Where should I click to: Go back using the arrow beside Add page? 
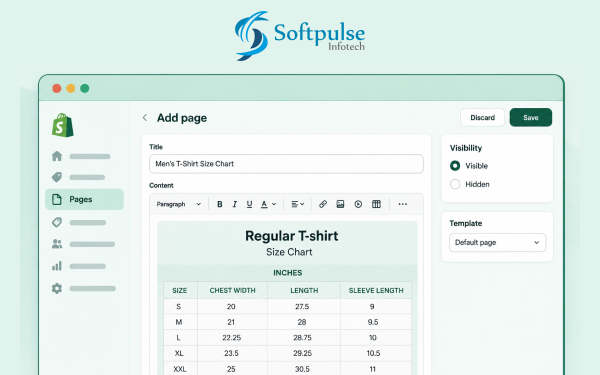point(145,117)
